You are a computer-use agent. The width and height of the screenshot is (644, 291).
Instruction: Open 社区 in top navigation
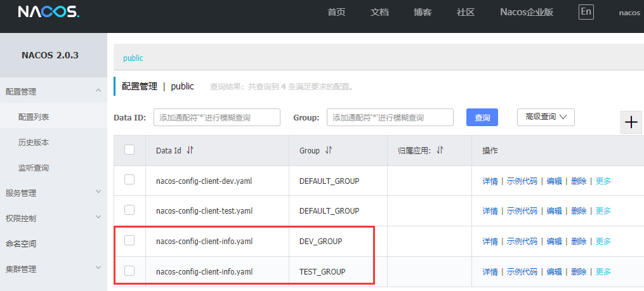[x=466, y=12]
